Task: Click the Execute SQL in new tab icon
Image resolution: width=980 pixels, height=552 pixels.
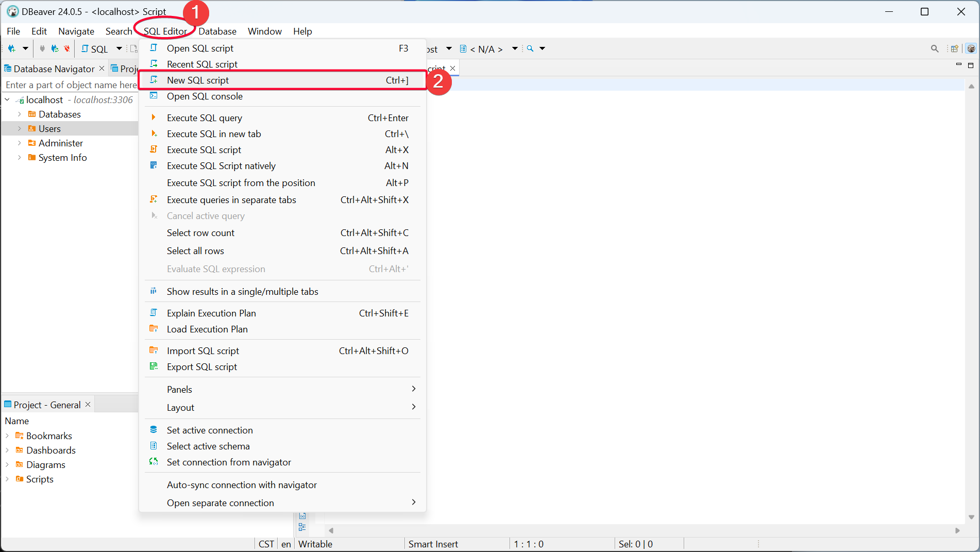Action: [154, 133]
